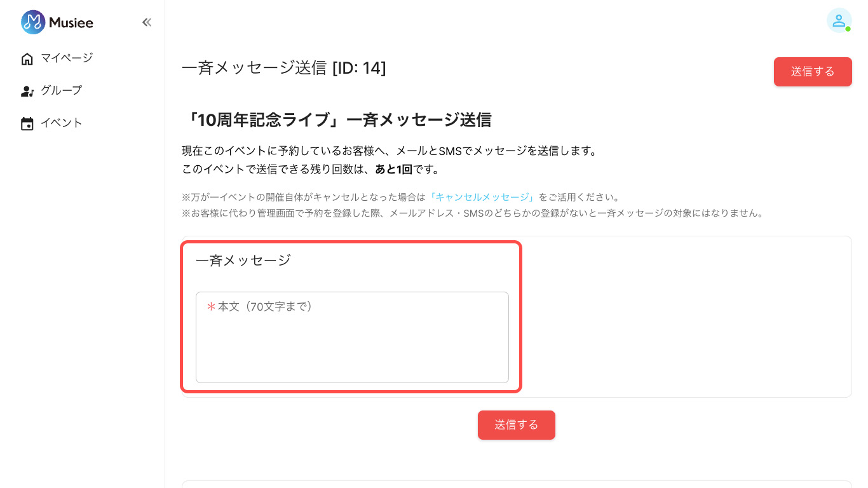Click the home icon beside マイページ
The image size is (868, 488).
click(27, 59)
